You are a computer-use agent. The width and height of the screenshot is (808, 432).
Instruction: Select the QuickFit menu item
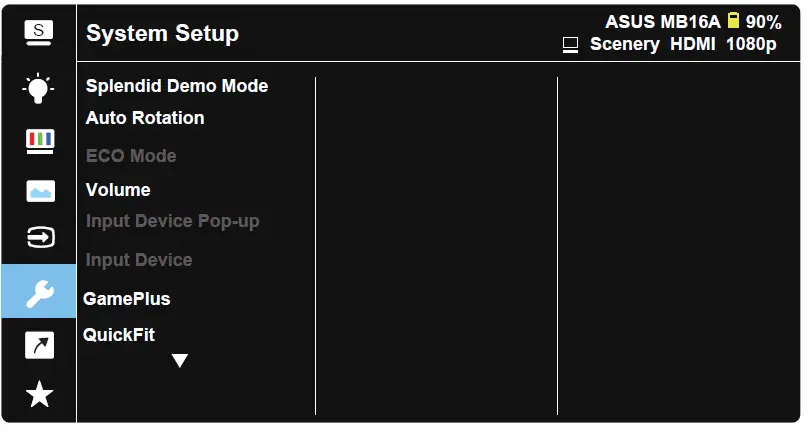119,335
